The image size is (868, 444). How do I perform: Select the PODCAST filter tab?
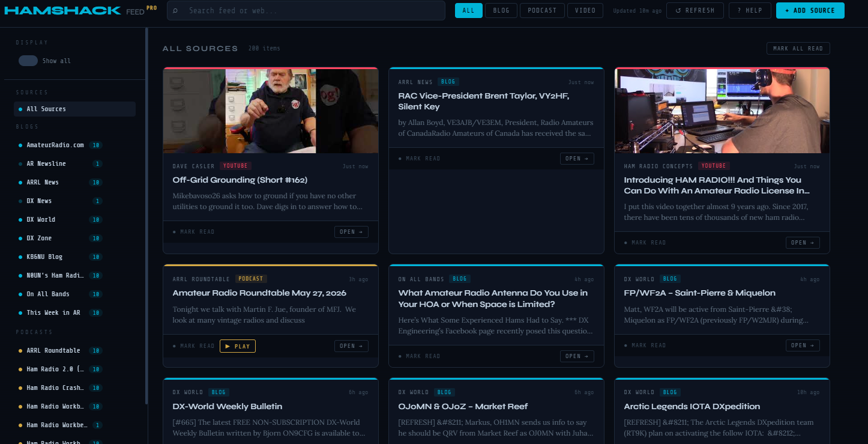(542, 10)
